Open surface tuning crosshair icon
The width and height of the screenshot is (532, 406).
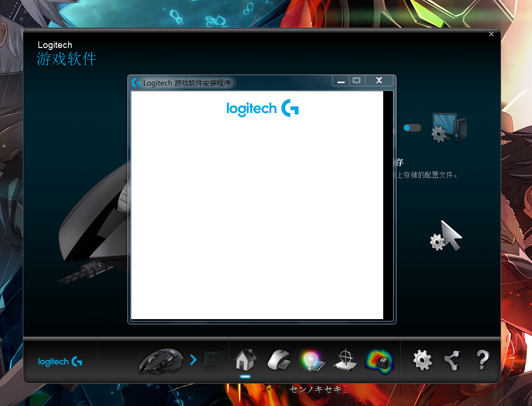pos(345,360)
